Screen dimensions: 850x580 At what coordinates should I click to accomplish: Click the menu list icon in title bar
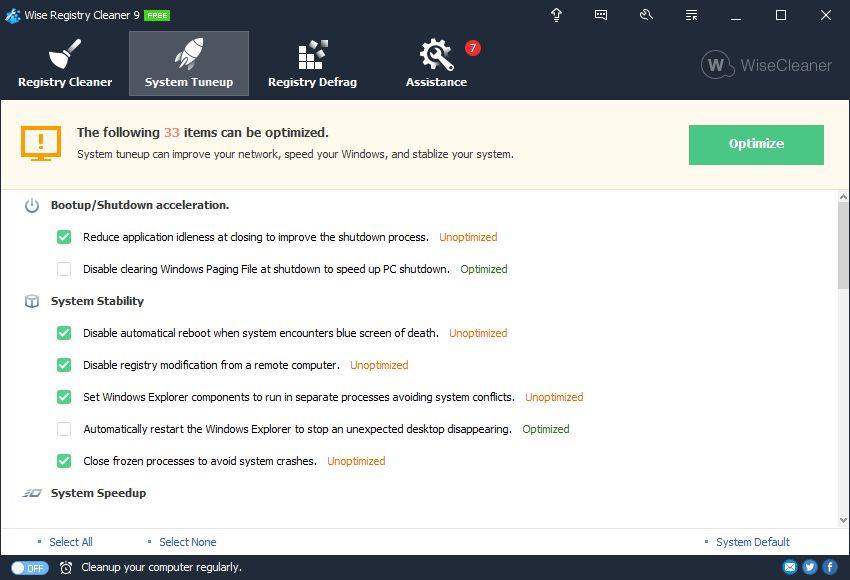[691, 15]
